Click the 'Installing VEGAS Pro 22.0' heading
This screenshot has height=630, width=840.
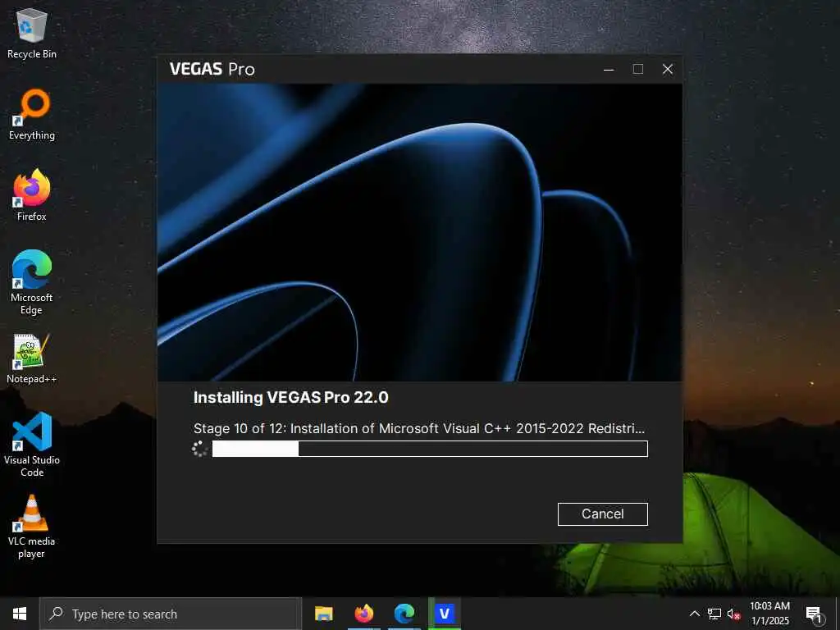click(x=291, y=398)
